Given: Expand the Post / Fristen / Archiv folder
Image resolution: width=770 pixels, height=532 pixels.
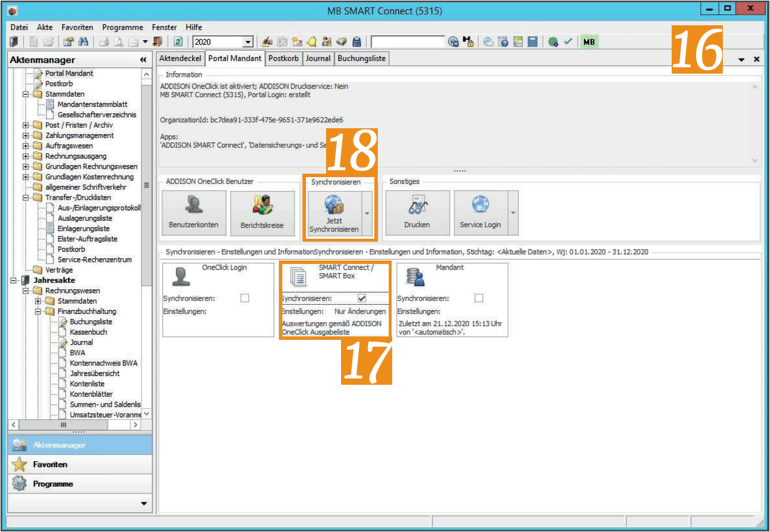Looking at the screenshot, I should (x=25, y=125).
